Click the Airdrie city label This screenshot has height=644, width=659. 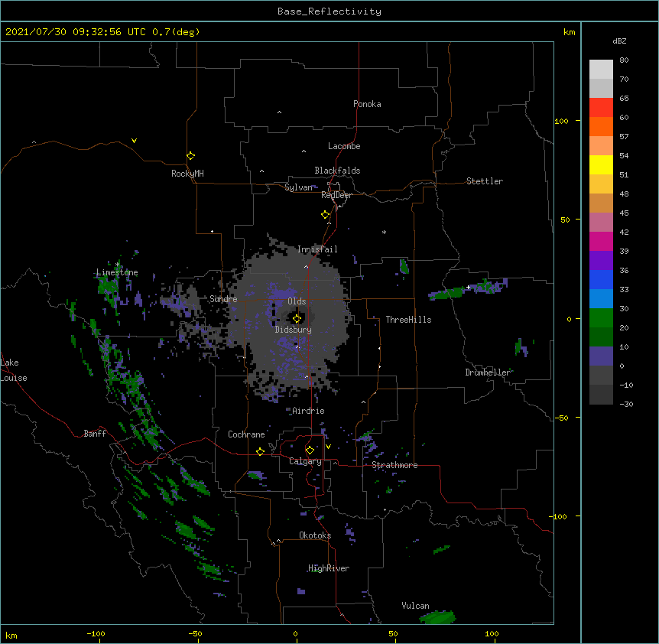click(x=308, y=411)
